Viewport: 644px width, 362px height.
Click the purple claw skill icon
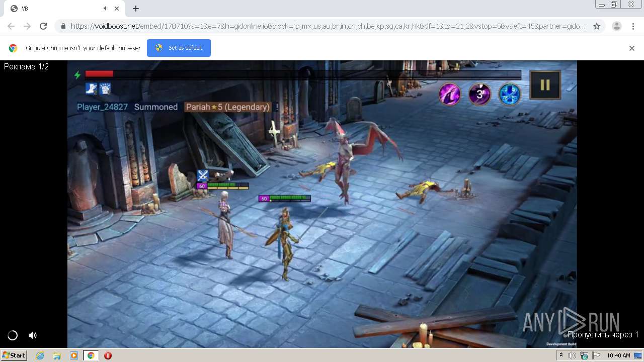[449, 94]
